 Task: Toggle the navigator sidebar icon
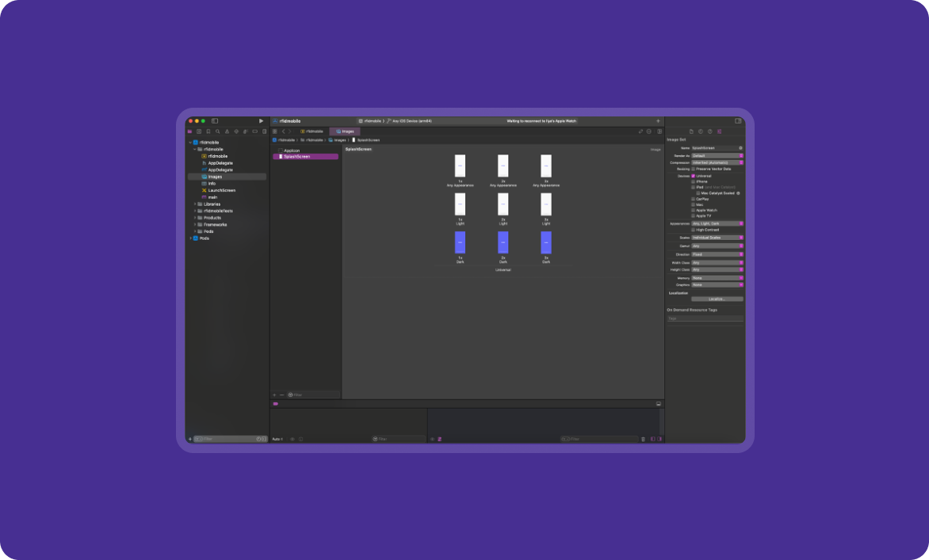point(215,121)
